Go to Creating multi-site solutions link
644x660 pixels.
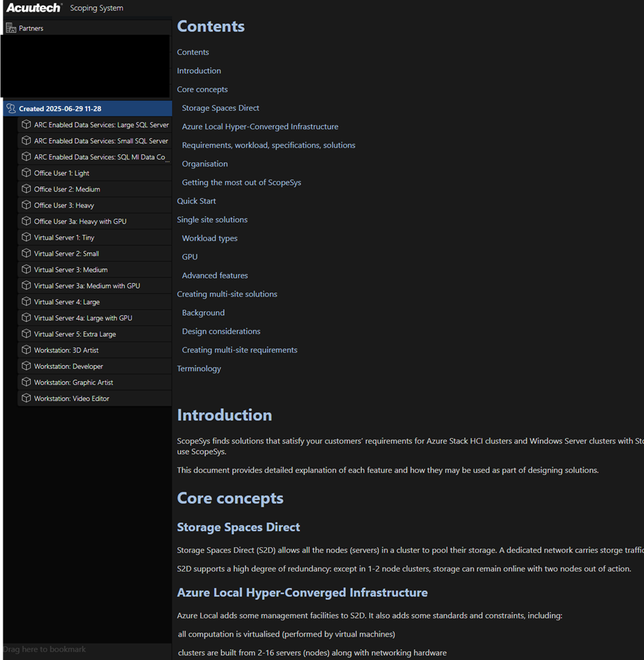click(227, 294)
